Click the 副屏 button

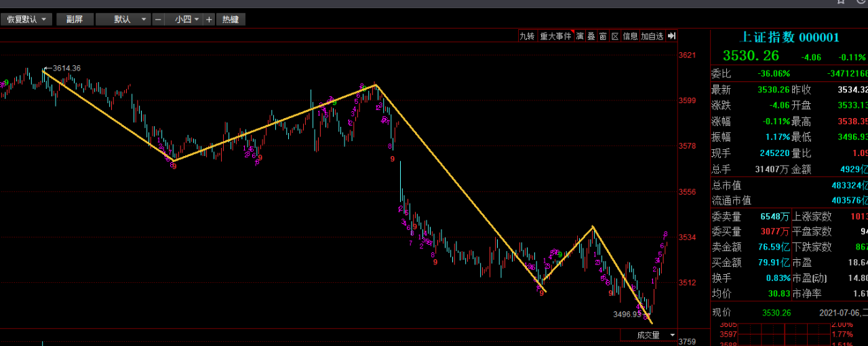(x=75, y=19)
